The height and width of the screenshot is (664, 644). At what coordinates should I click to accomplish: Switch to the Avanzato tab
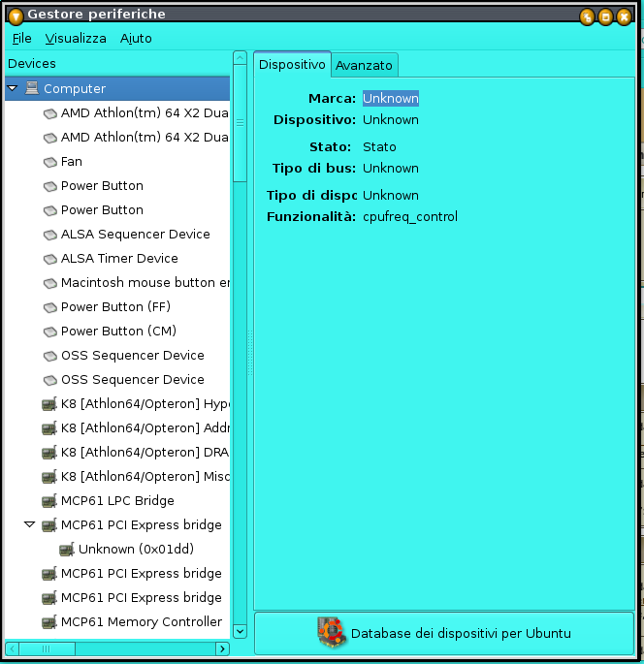point(364,65)
